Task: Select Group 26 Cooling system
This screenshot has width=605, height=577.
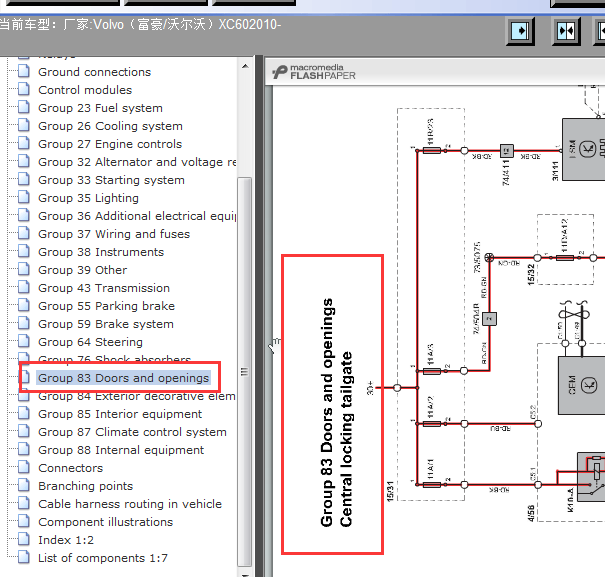Action: pos(110,126)
